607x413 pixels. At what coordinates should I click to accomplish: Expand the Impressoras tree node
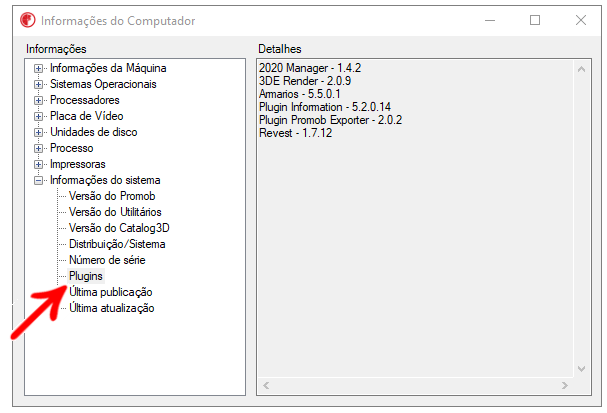coord(38,165)
